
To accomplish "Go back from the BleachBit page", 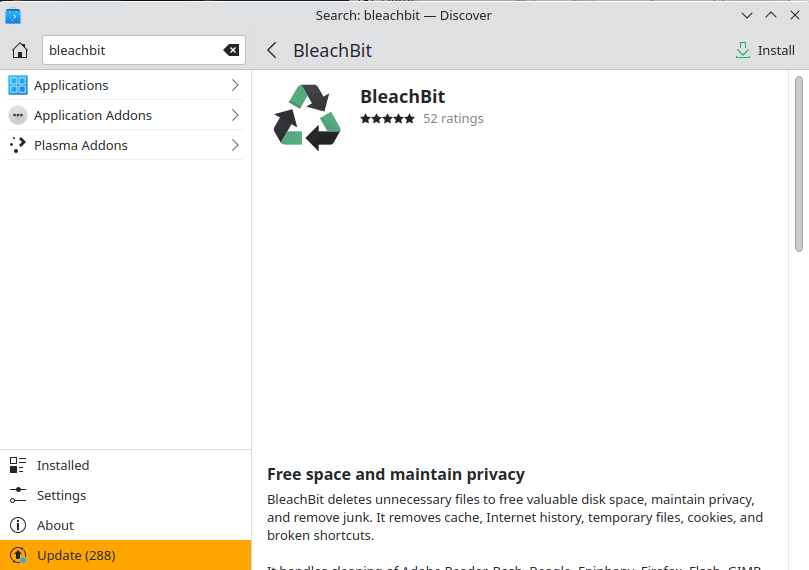I will pos(272,51).
